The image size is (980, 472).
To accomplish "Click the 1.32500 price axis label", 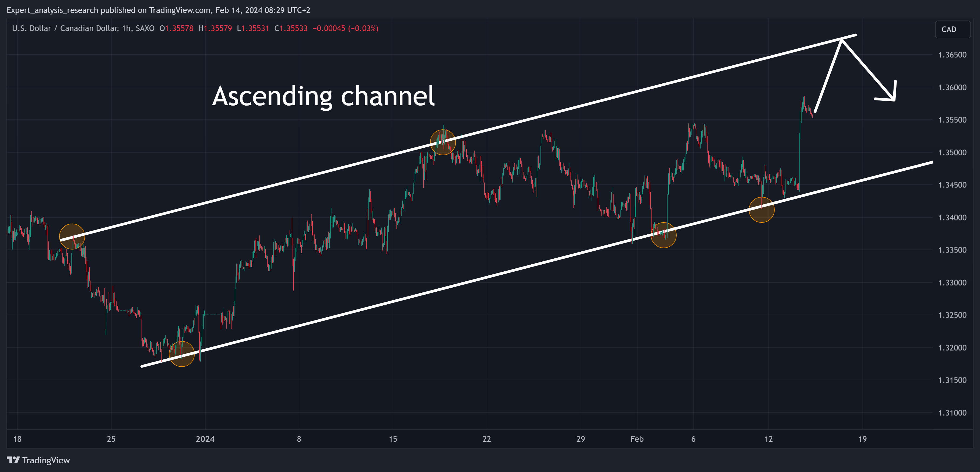I will [952, 315].
